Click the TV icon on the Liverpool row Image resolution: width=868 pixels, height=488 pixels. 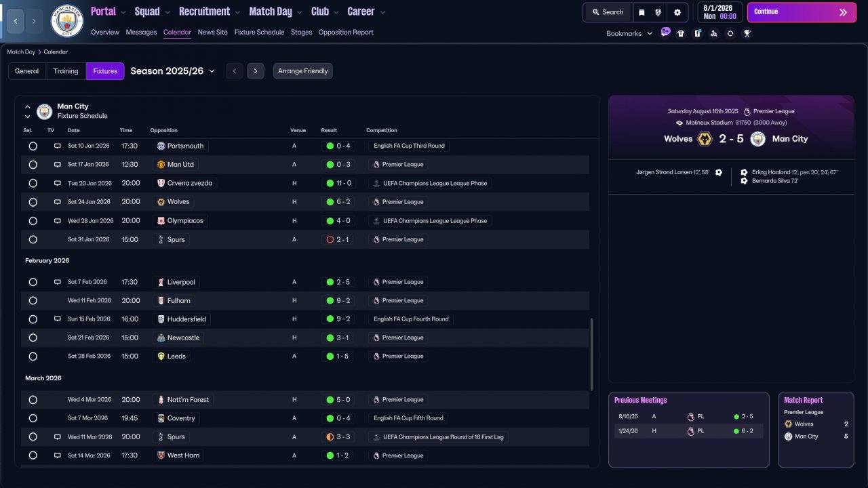[x=58, y=282]
